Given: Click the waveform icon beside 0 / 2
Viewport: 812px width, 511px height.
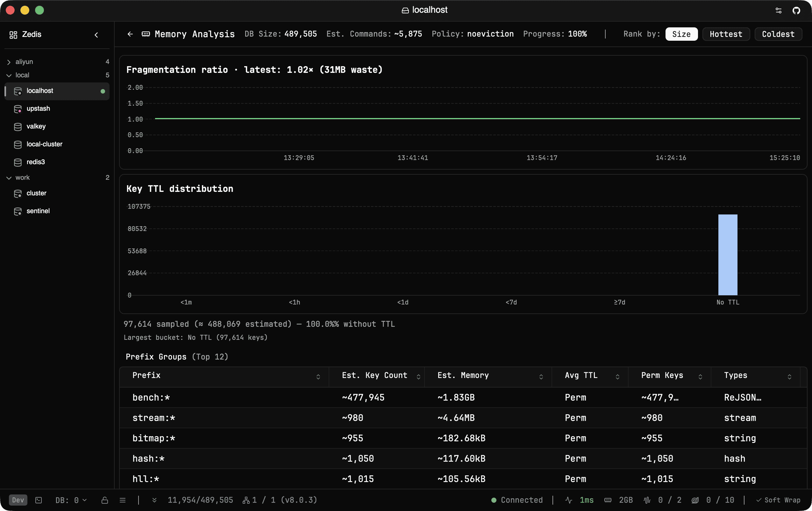Looking at the screenshot, I should (x=647, y=500).
